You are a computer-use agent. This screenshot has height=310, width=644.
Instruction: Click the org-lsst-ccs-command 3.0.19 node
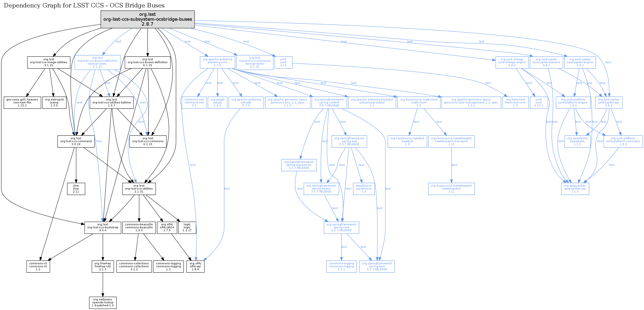(76, 141)
